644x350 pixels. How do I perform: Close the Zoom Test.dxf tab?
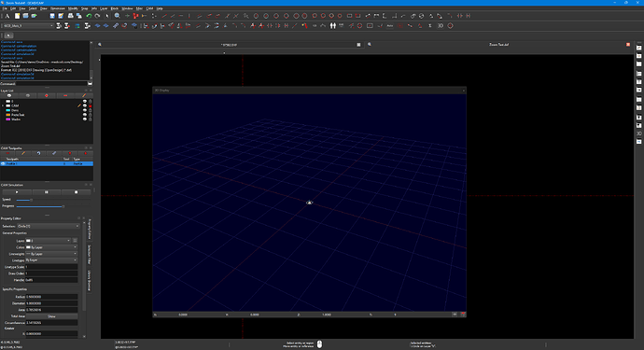(628, 45)
